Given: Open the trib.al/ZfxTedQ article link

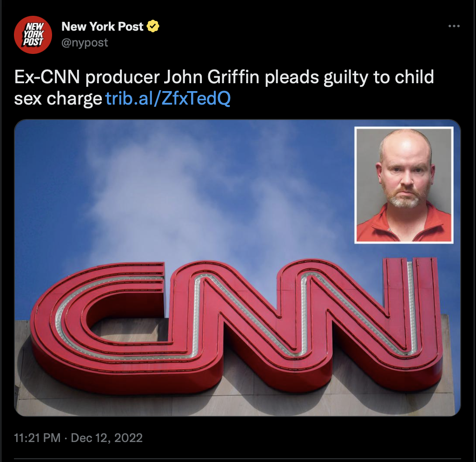Looking at the screenshot, I should [168, 99].
